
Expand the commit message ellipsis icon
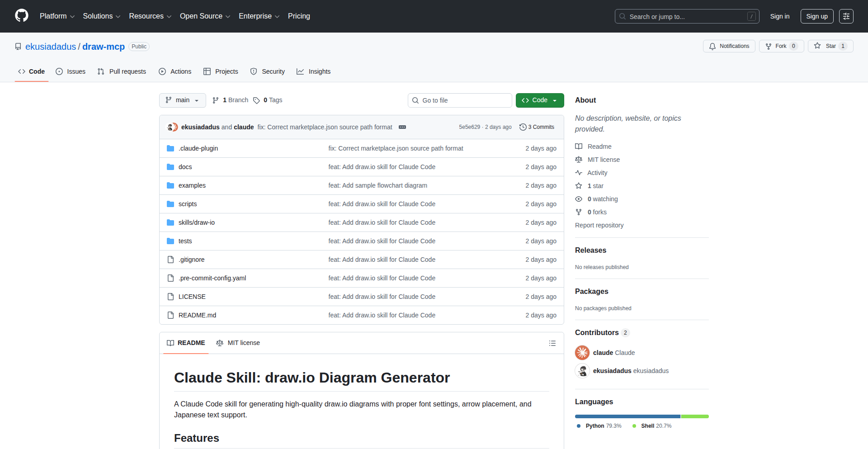click(x=402, y=127)
